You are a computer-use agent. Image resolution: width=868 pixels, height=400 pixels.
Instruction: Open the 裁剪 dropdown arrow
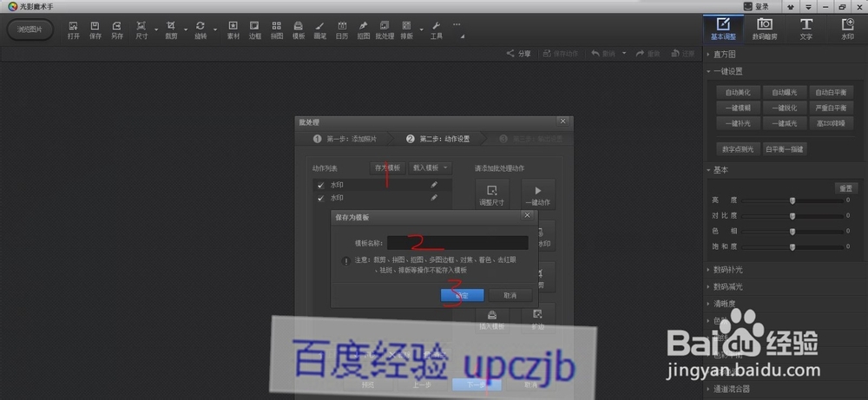186,30
